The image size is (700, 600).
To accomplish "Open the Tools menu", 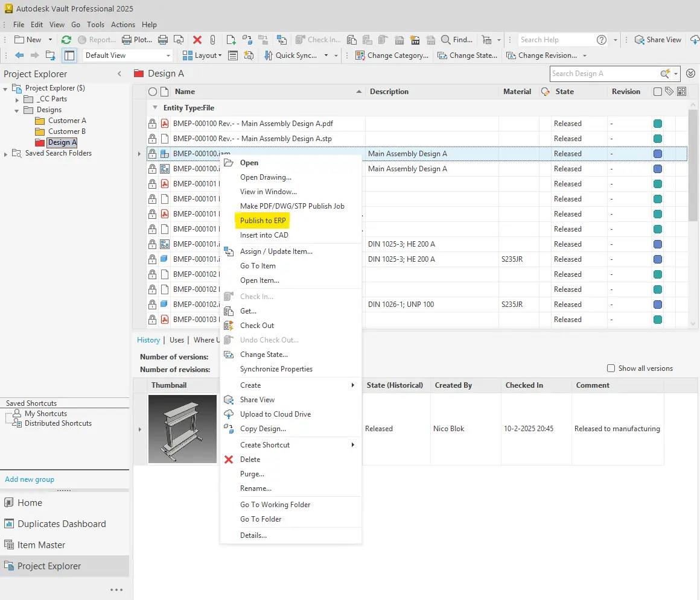I will click(x=95, y=25).
